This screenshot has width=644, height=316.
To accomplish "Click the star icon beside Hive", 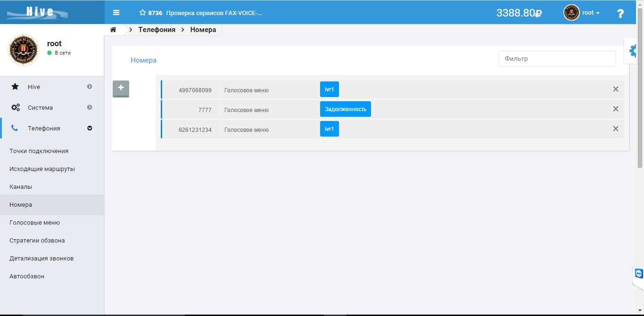I will 15,87.
